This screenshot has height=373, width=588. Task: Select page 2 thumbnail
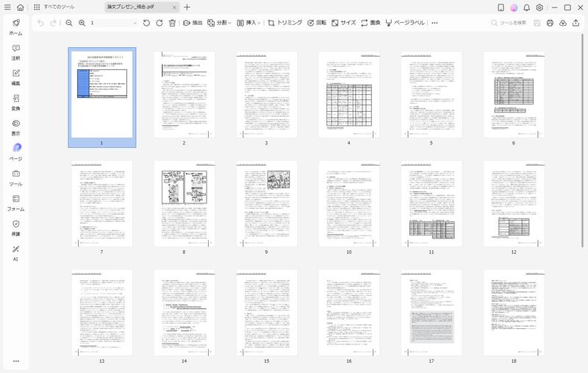coord(184,95)
